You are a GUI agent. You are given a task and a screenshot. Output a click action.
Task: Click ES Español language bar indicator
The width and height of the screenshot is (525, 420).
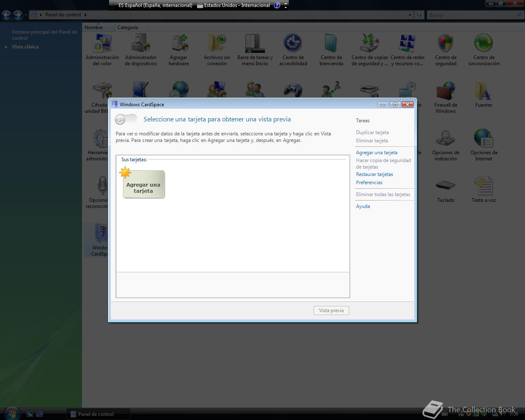pyautogui.click(x=155, y=5)
